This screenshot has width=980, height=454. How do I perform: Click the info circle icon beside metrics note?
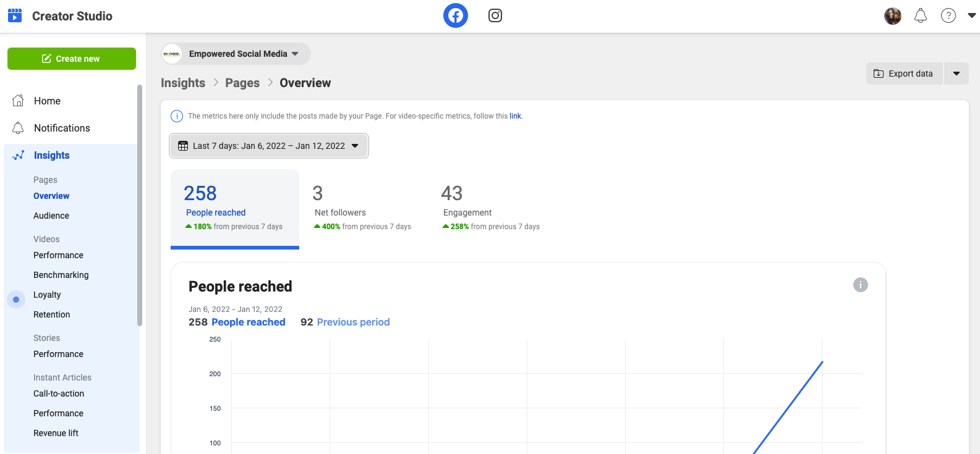coord(177,116)
